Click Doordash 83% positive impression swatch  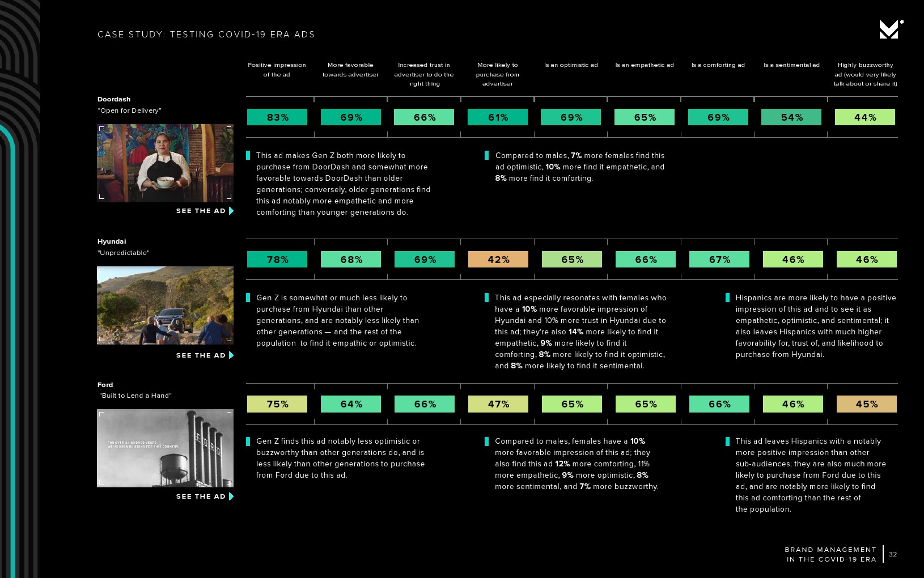point(277,117)
